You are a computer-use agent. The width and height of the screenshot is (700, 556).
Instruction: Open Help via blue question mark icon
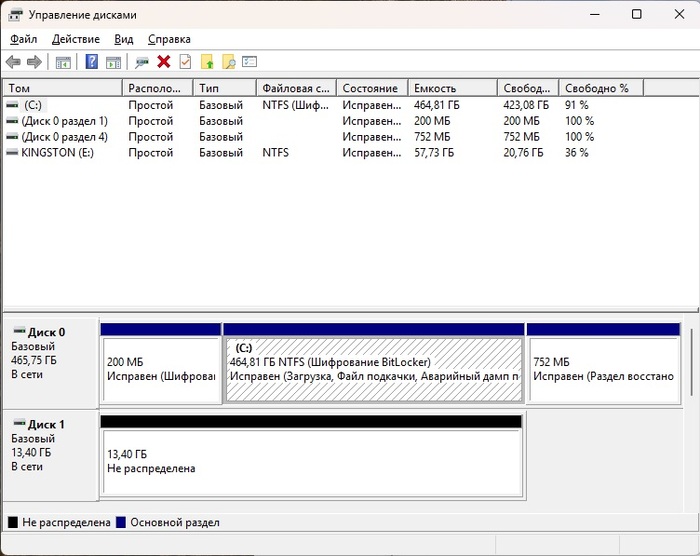click(91, 62)
